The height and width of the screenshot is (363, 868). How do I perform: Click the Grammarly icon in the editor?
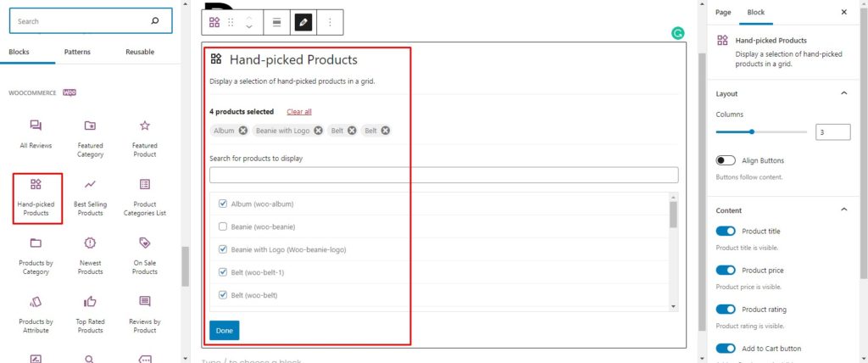coord(677,34)
